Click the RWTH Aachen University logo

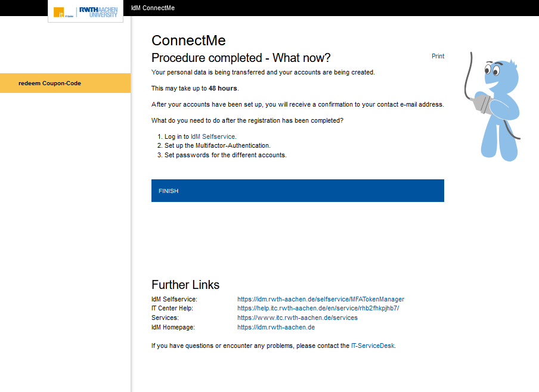click(98, 12)
